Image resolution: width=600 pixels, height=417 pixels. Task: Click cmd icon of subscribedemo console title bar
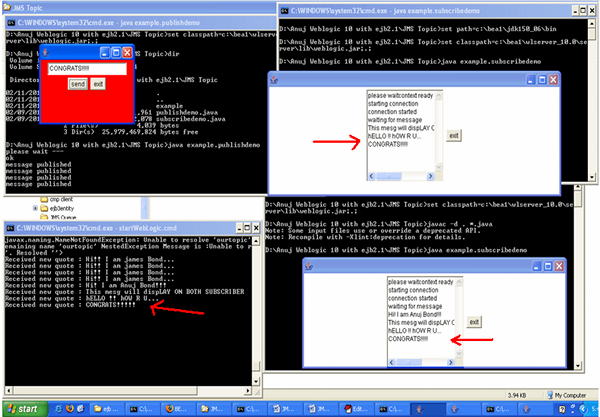click(x=285, y=9)
